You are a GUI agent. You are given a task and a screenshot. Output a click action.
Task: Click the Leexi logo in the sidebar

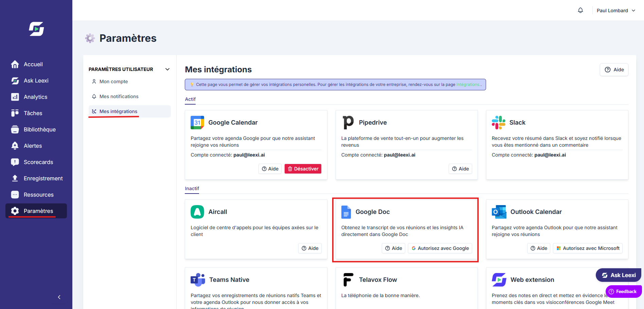pyautogui.click(x=36, y=29)
